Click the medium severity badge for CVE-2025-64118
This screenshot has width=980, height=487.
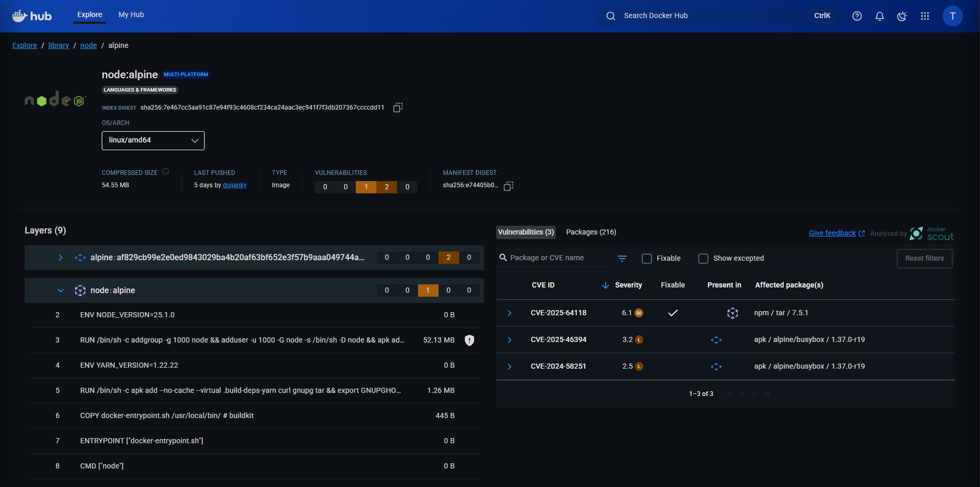click(639, 313)
